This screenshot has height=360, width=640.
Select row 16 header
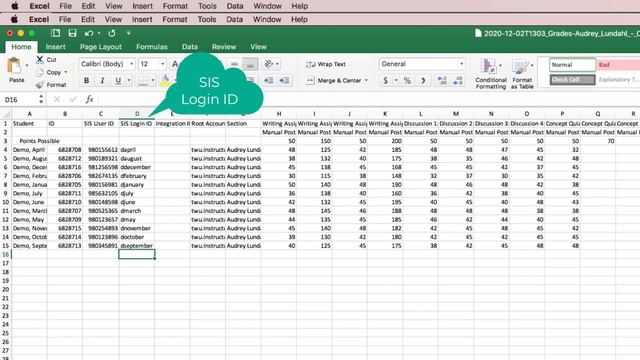tap(5, 254)
